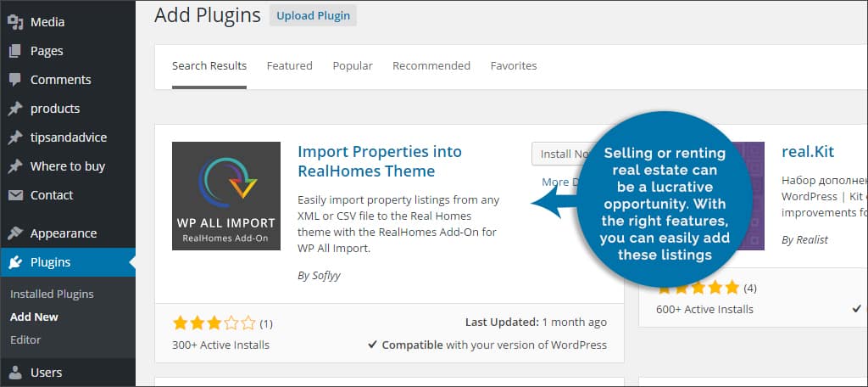Switch to the Search Results tab
The height and width of the screenshot is (387, 868).
(x=209, y=66)
